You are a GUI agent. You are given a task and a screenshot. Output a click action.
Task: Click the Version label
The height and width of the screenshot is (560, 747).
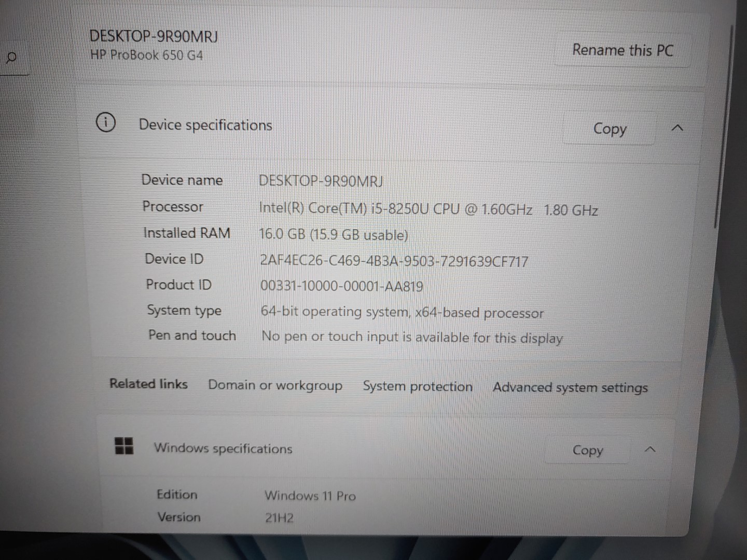pos(179,517)
